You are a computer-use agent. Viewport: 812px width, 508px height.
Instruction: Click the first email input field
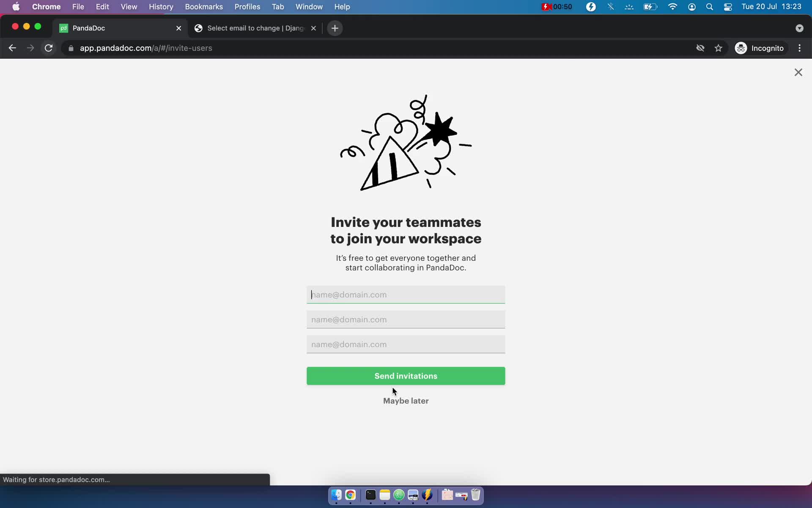point(406,294)
